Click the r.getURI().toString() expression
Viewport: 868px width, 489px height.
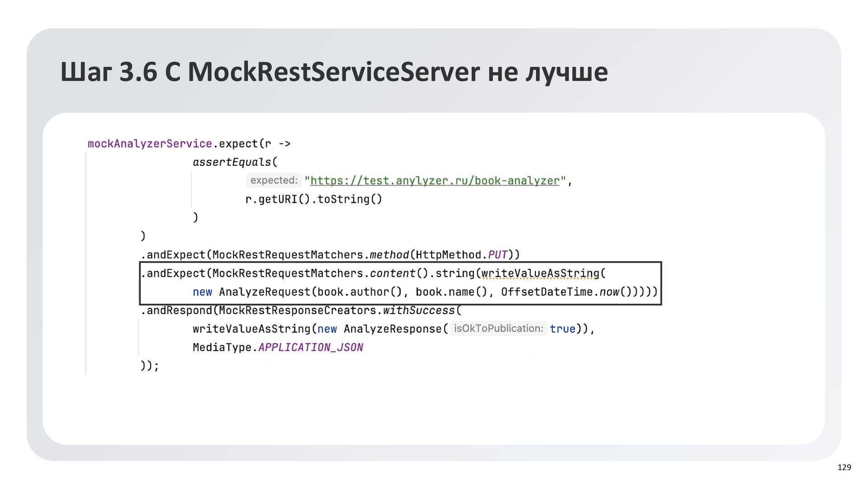[313, 199]
